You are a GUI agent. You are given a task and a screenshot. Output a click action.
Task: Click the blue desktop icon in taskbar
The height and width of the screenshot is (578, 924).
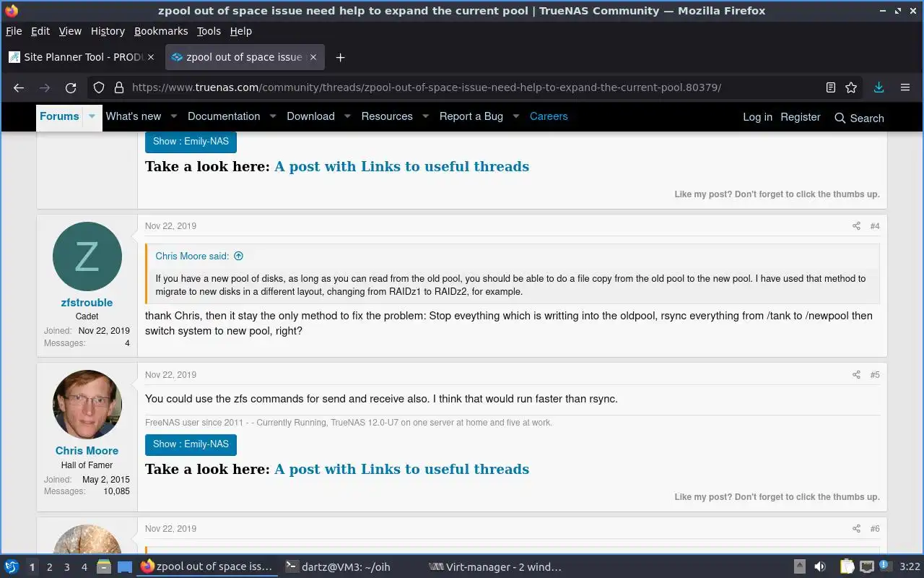pos(124,567)
